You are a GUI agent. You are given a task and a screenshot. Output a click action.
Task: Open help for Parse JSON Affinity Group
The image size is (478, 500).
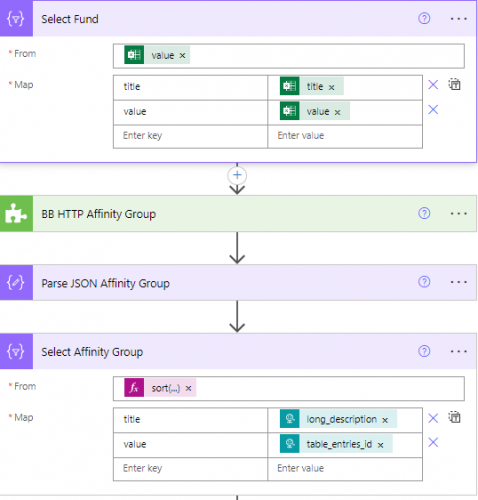tap(424, 282)
